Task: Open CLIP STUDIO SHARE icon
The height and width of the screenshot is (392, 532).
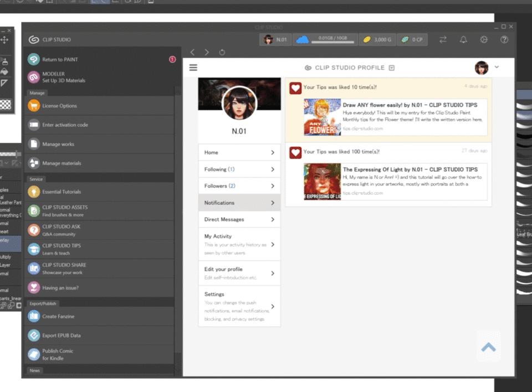Action: point(34,269)
